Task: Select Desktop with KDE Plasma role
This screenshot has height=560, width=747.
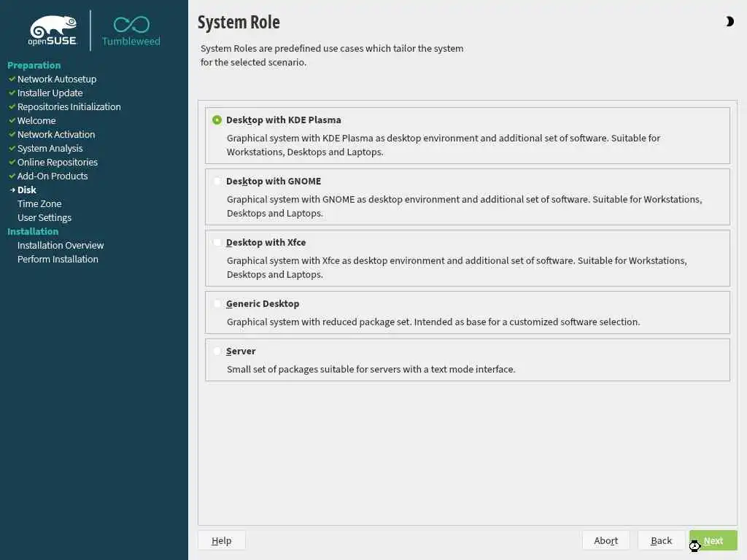Action: click(217, 120)
